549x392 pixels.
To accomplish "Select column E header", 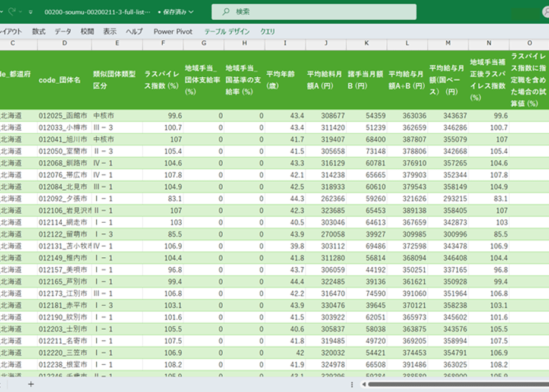I will click(117, 43).
